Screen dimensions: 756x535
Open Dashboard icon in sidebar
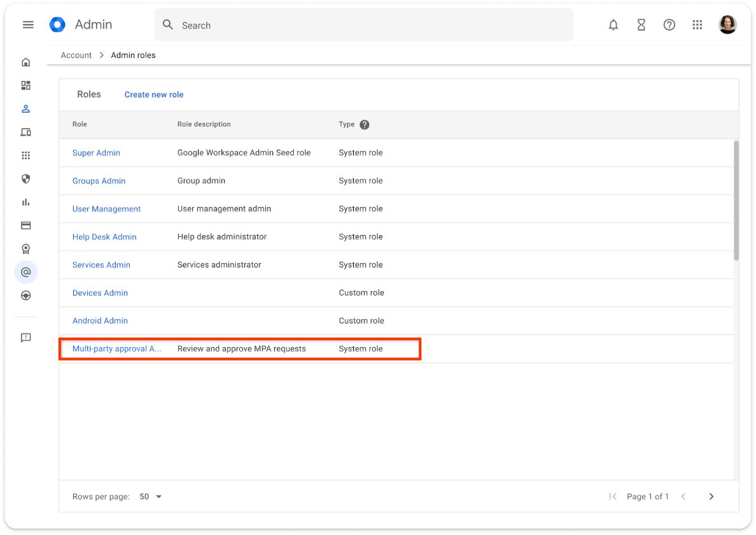coord(26,85)
